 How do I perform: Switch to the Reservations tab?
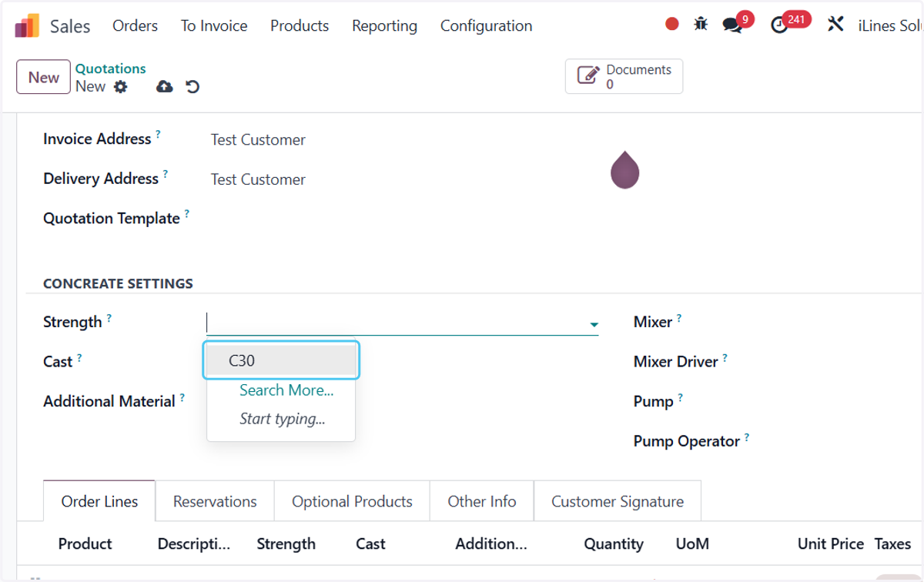click(x=215, y=501)
